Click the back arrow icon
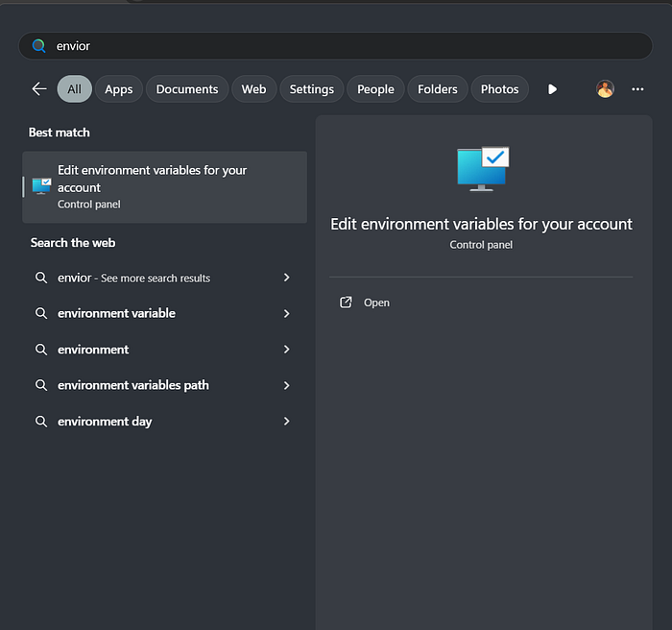The width and height of the screenshot is (672, 630). [39, 89]
